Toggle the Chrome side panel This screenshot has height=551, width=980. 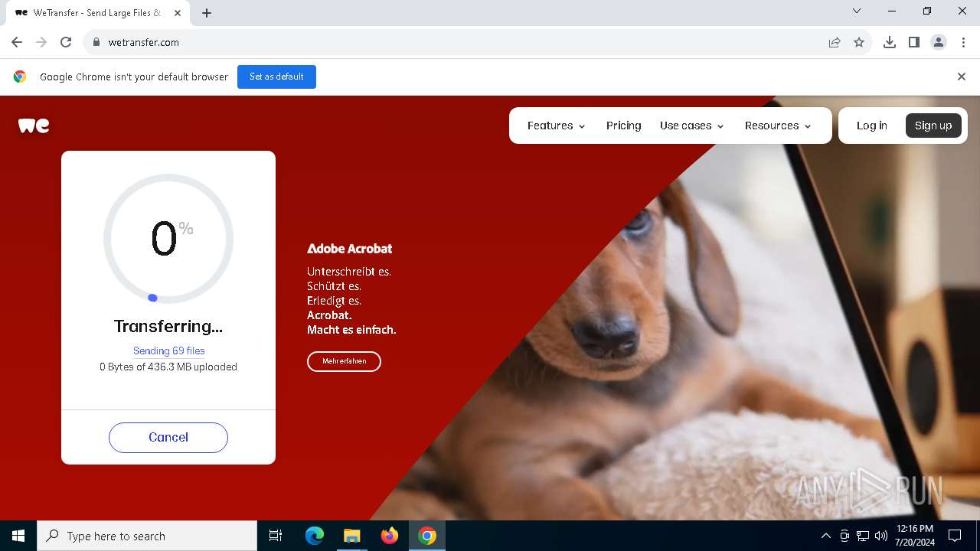pos(914,42)
